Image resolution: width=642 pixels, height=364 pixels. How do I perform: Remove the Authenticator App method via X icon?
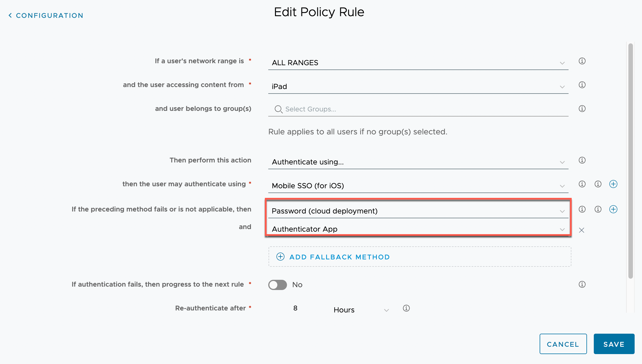pyautogui.click(x=582, y=230)
